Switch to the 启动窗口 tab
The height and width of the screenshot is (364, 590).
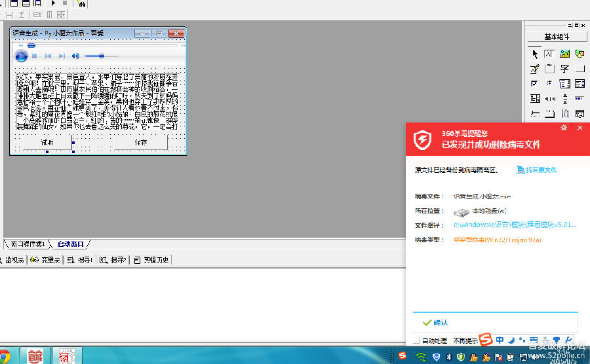coord(69,244)
